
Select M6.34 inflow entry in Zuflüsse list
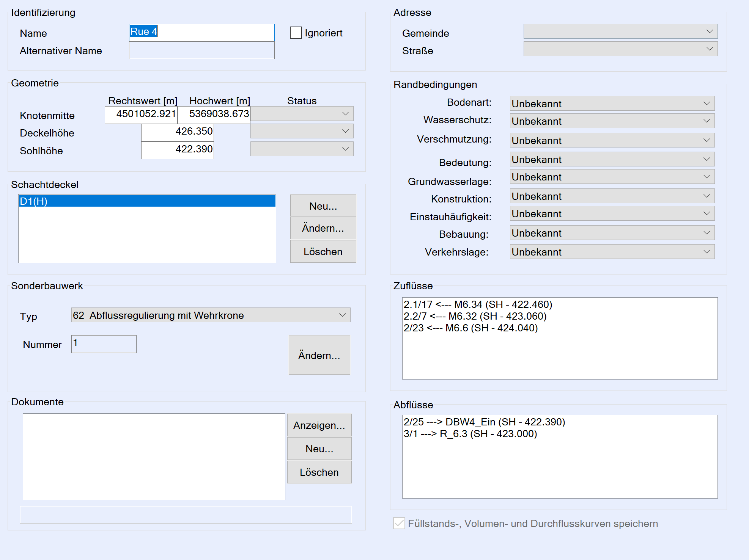pos(478,304)
